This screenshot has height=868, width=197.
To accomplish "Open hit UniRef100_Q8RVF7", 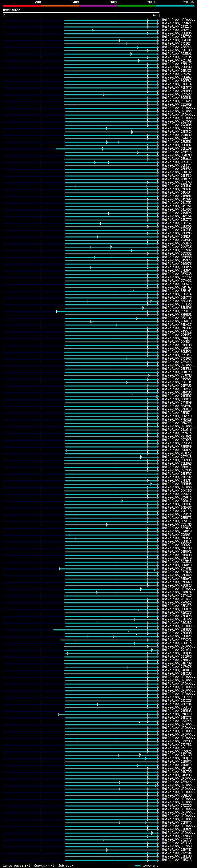I will (x=177, y=30).
